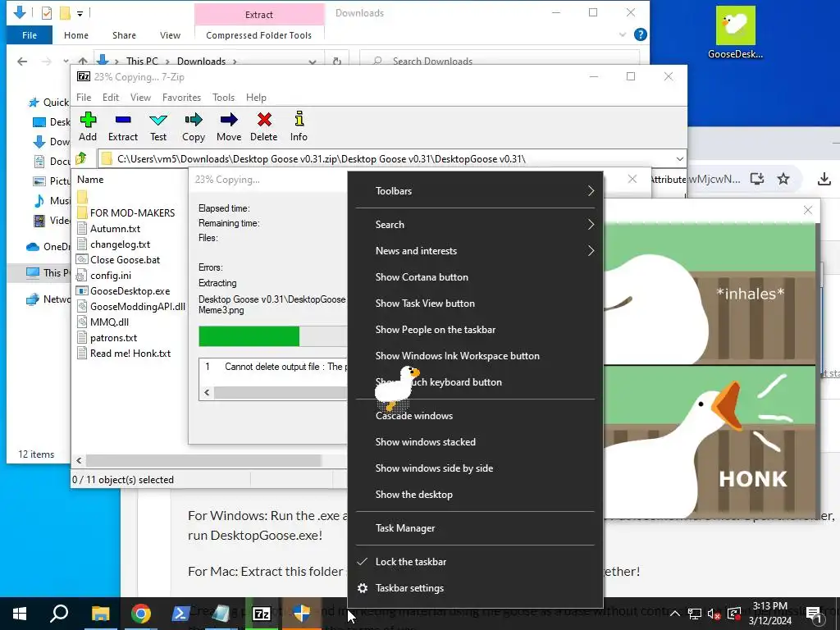This screenshot has height=630, width=840.
Task: Open Chrome downloads icon
Action: 824,179
